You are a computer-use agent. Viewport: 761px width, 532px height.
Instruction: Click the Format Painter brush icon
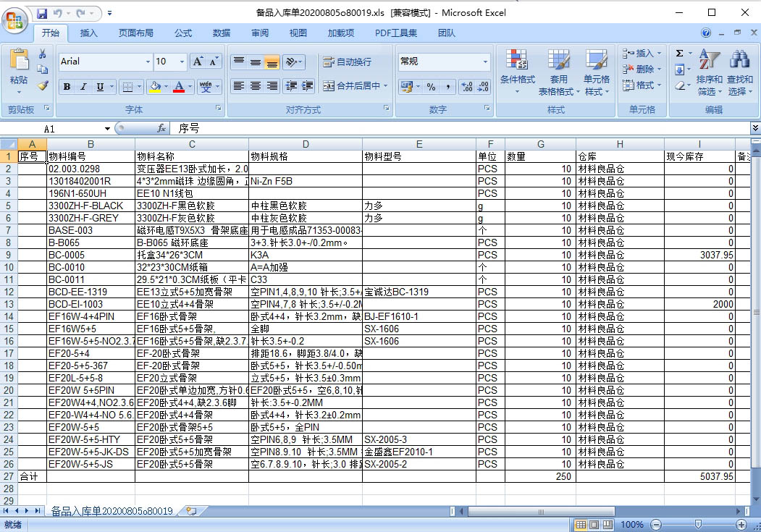coord(43,85)
